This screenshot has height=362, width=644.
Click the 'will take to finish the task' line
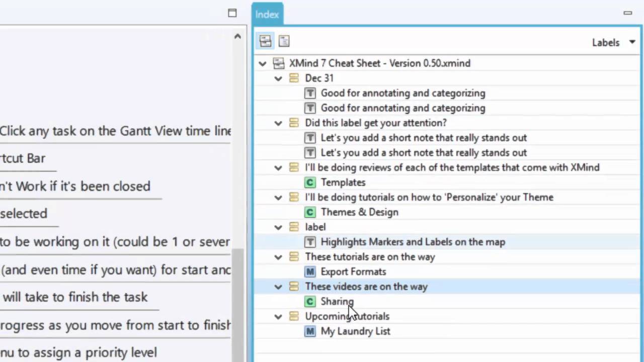[x=74, y=297]
